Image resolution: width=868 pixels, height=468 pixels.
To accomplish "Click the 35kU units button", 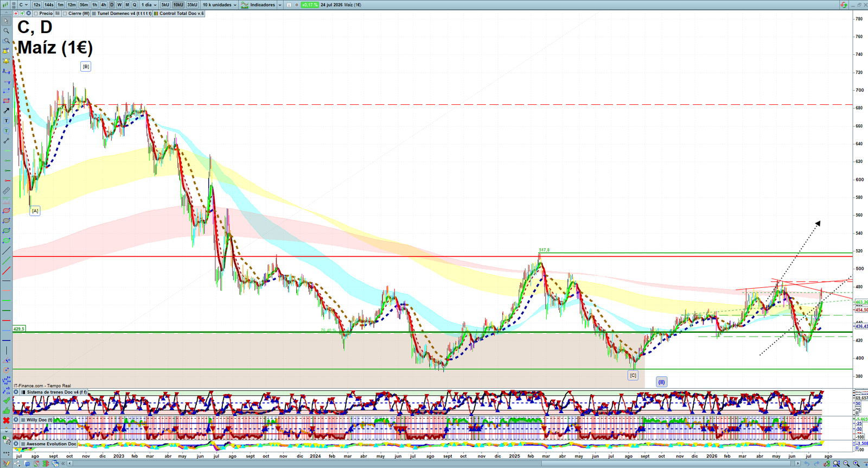I will 193,5.
